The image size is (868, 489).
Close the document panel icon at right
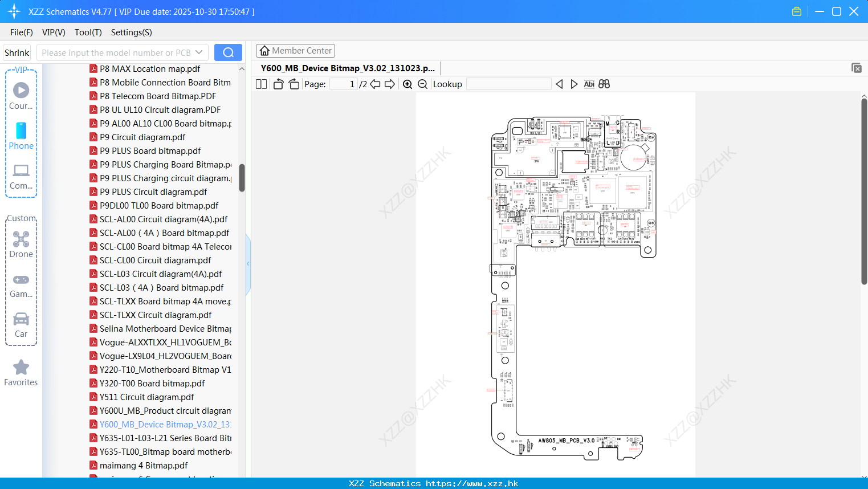857,68
